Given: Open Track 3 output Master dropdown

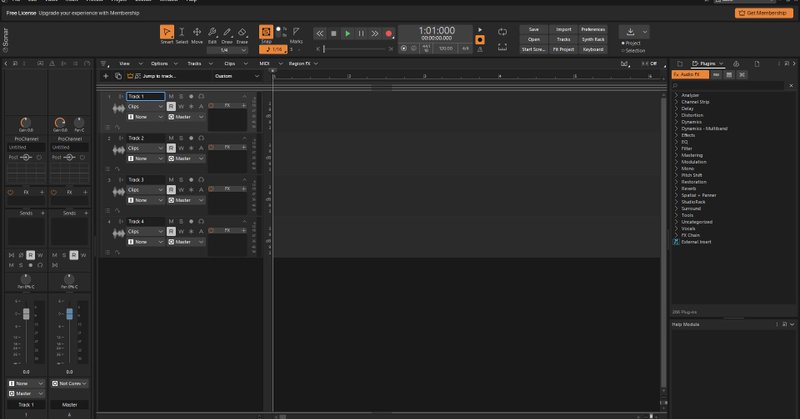Looking at the screenshot, I should [186, 200].
